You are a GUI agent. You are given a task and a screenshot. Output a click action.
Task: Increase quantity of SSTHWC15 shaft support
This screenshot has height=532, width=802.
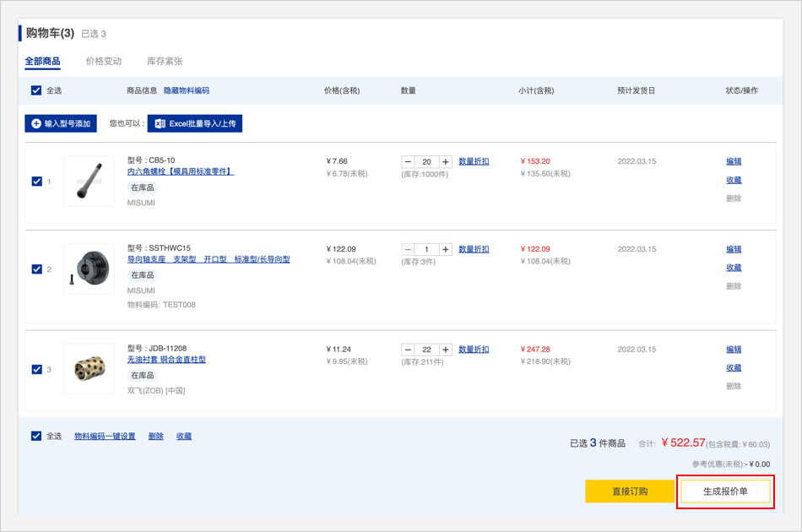(446, 249)
